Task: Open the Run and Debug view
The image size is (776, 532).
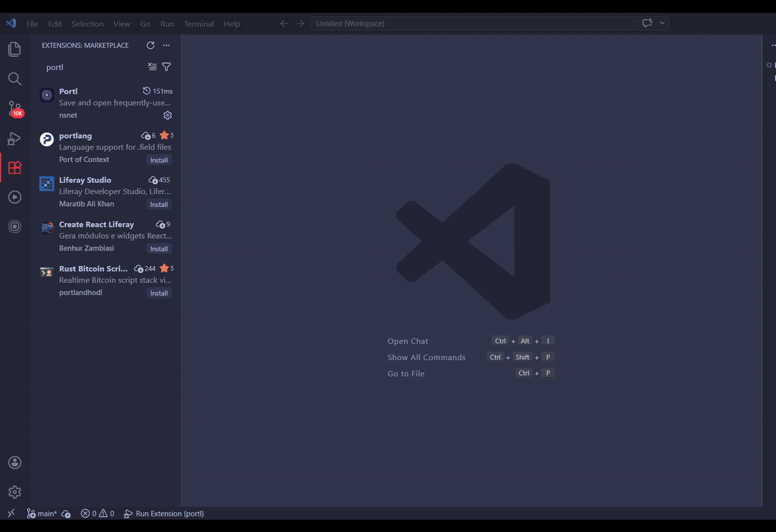Action: [15, 138]
